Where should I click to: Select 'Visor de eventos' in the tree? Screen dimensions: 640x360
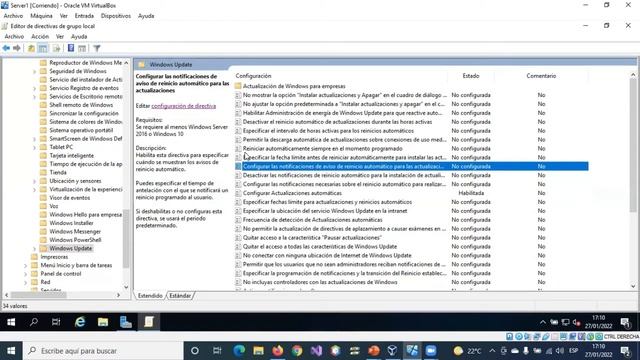pos(70,198)
